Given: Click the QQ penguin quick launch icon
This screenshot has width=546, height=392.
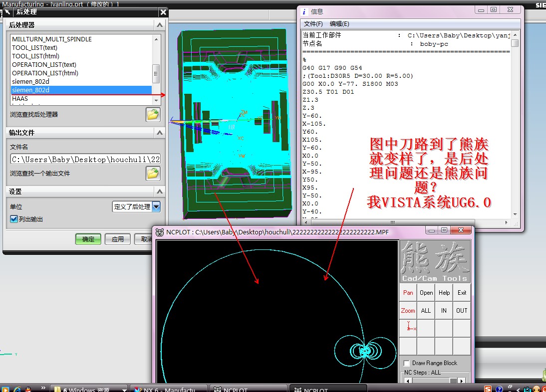Looking at the screenshot, I should point(28,389).
